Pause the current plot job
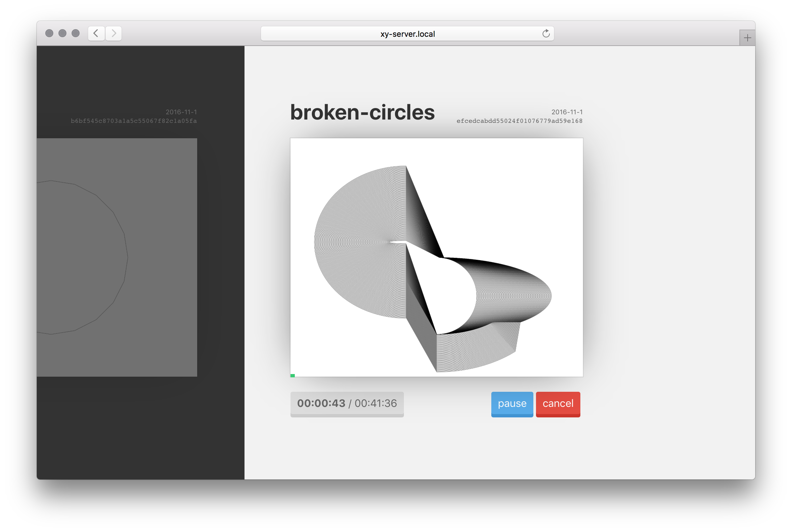Viewport: 792px width, 532px height. point(512,403)
